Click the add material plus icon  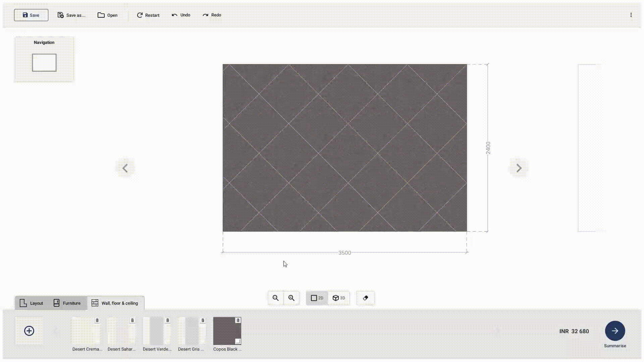[29, 331]
